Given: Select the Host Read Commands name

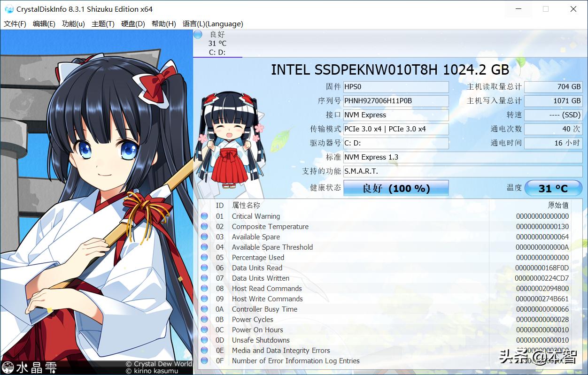Looking at the screenshot, I should pyautogui.click(x=267, y=289).
